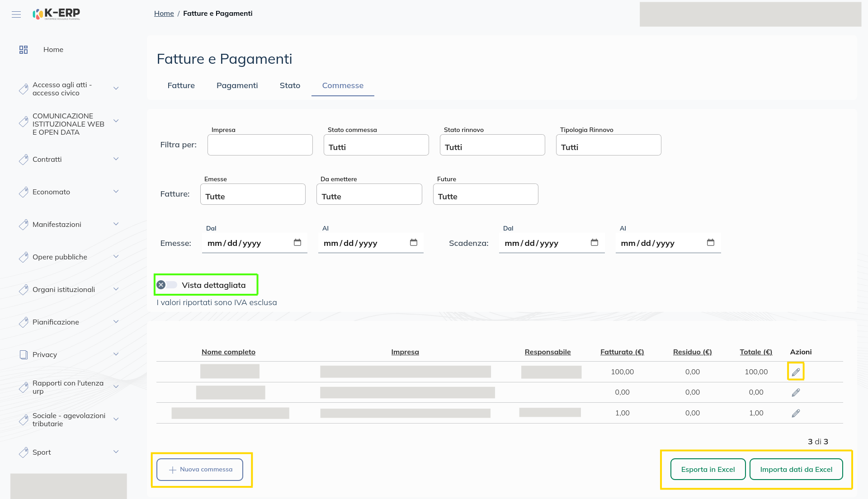Click the Nuova commessa button

coord(200,470)
